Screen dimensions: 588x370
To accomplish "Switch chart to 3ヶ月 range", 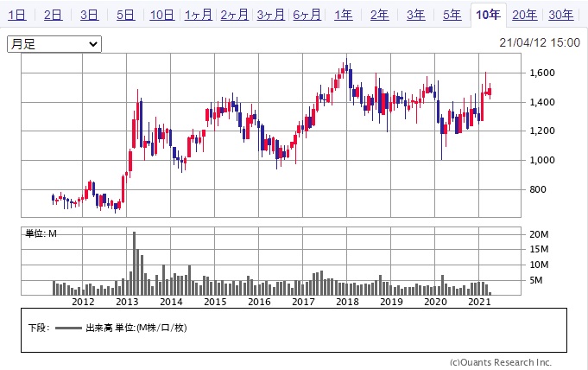I will 271,15.
